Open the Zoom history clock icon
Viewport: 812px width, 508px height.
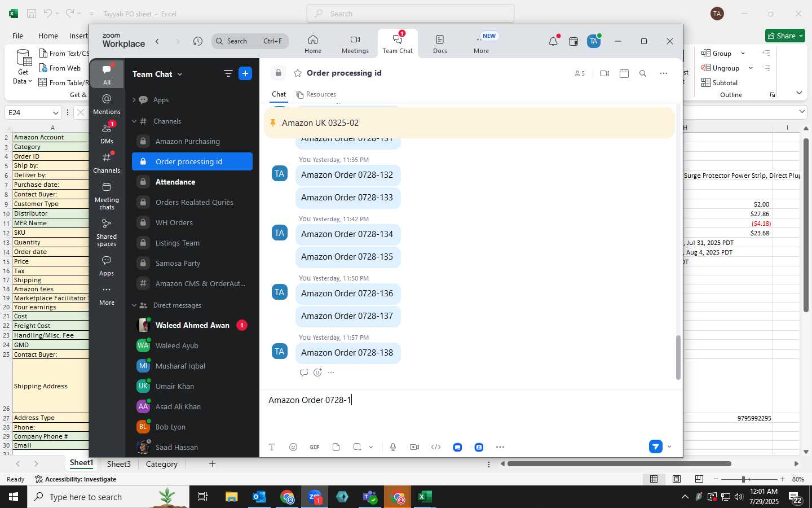click(x=197, y=41)
